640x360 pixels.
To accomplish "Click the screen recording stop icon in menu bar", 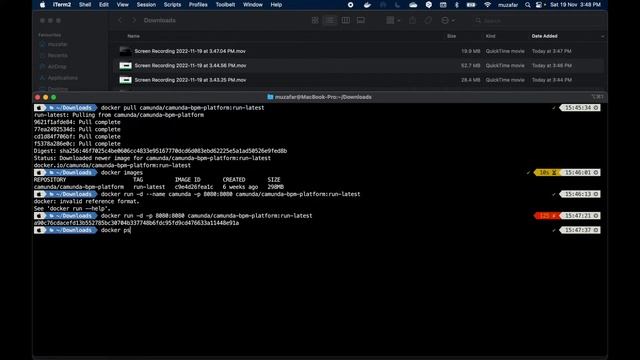I will [x=351, y=5].
